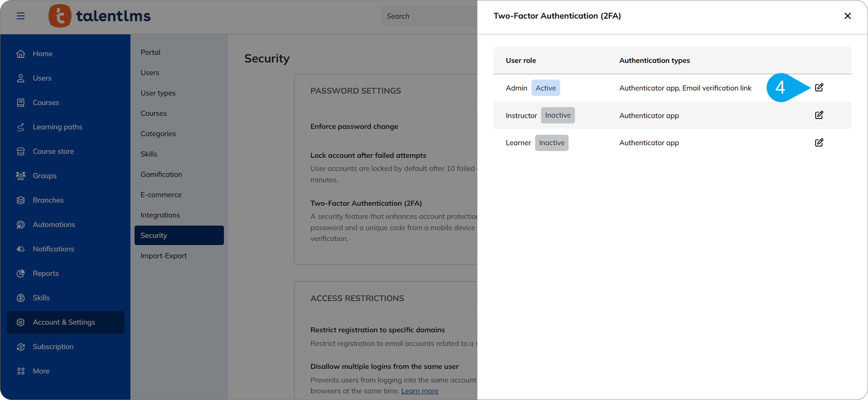Open the Automations page
This screenshot has height=400, width=868.
pos(54,225)
